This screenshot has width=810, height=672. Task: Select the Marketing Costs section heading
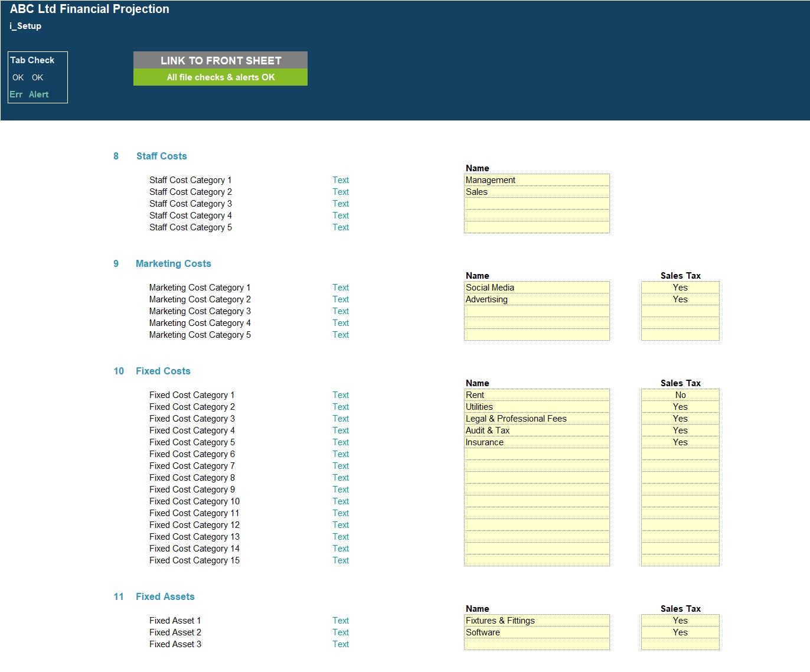(173, 263)
